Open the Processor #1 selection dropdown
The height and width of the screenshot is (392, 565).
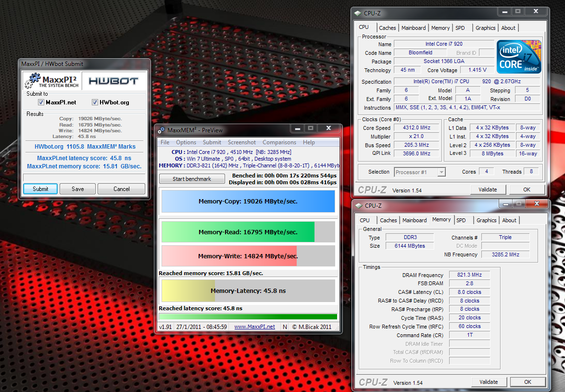click(x=441, y=172)
